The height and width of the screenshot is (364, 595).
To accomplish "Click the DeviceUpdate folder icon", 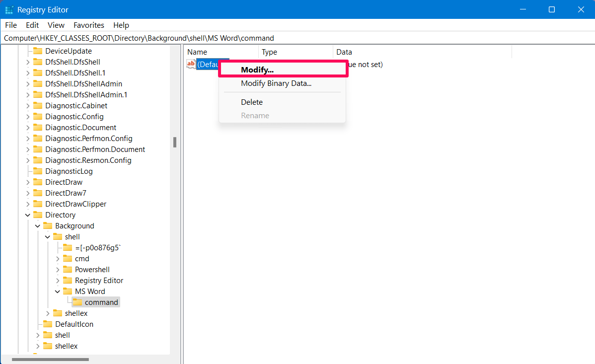I will [x=38, y=51].
